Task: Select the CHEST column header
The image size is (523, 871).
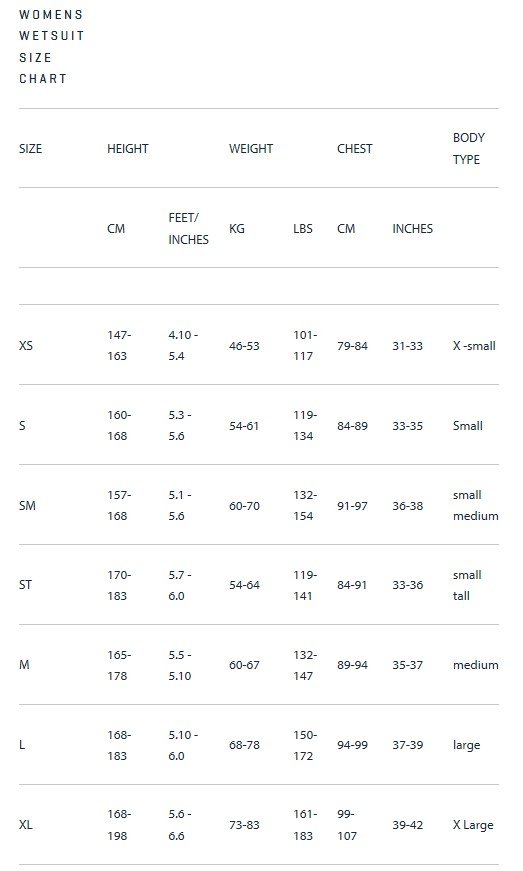Action: (x=355, y=149)
